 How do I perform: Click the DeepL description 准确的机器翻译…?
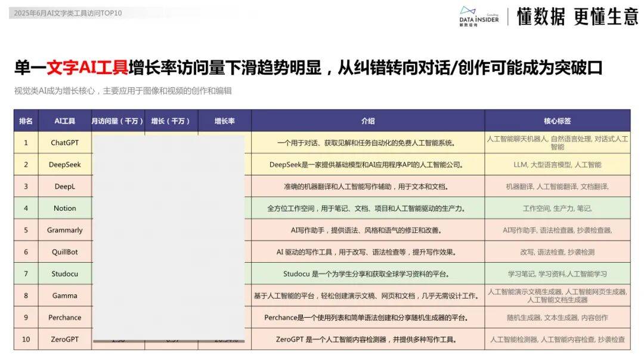click(x=366, y=187)
